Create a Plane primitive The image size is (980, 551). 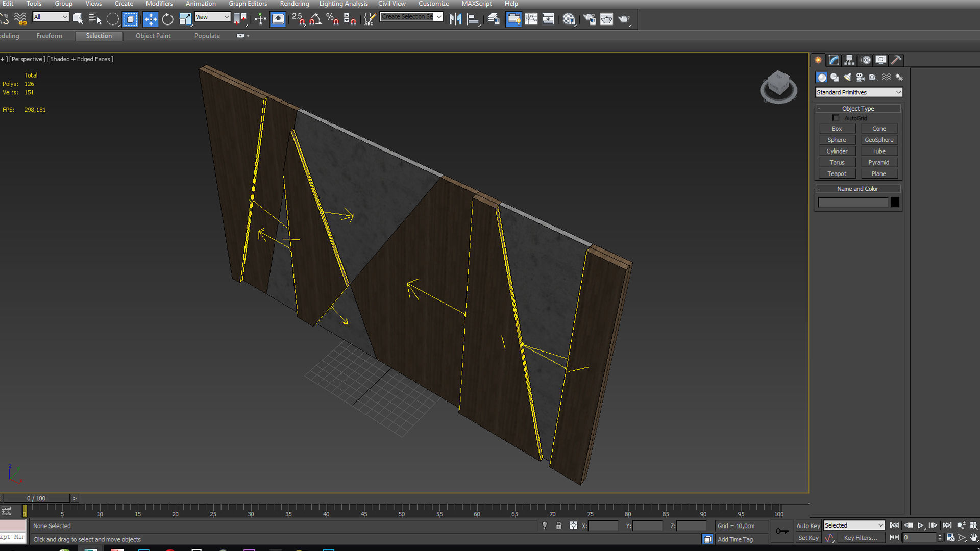(879, 173)
